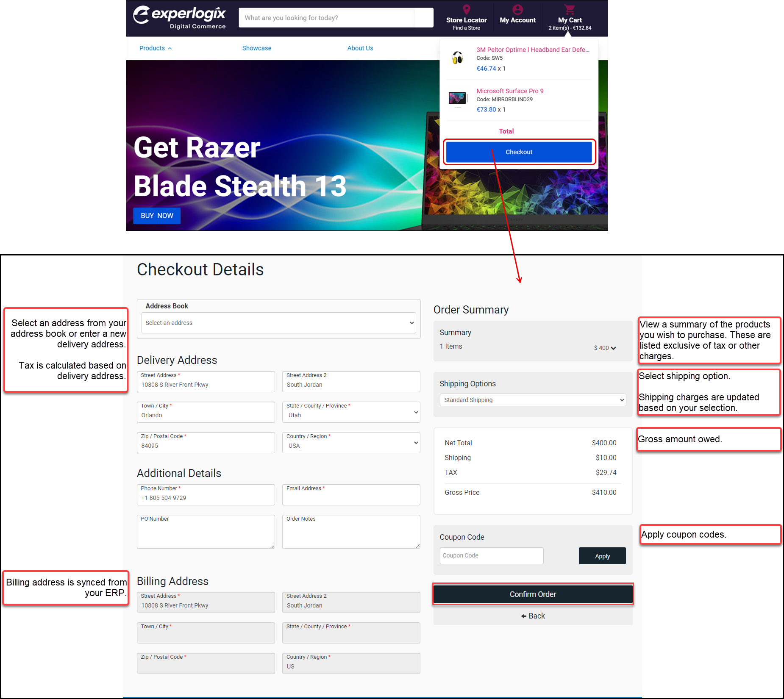Open the Standard Shipping options dropdown
784x699 pixels.
(533, 400)
